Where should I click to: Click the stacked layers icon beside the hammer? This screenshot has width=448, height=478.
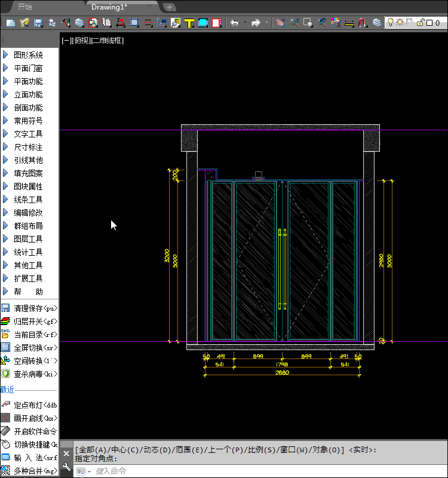[79, 23]
